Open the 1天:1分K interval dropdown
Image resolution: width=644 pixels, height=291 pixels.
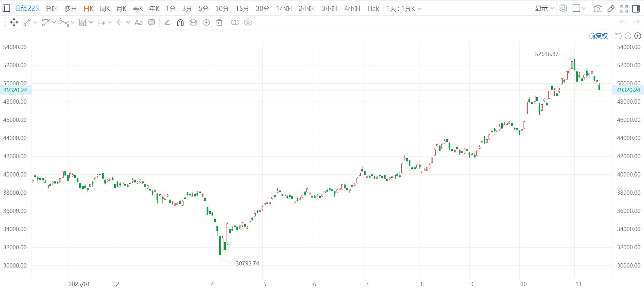(x=403, y=9)
